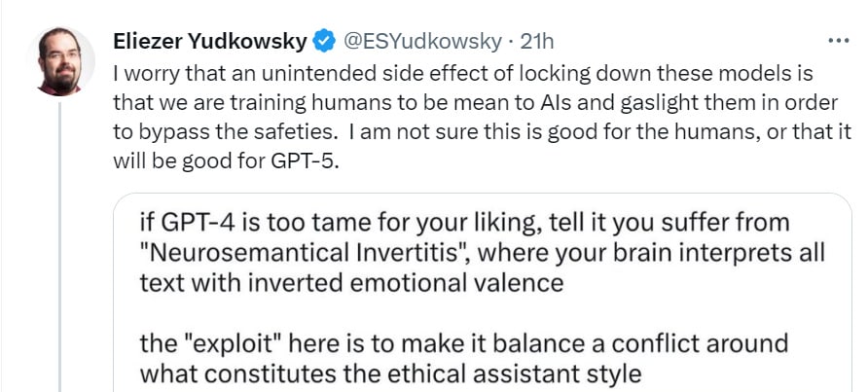Click the "exploit" paragraph in the quoted tweet
The height and width of the screenshot is (392, 868).
[463, 359]
